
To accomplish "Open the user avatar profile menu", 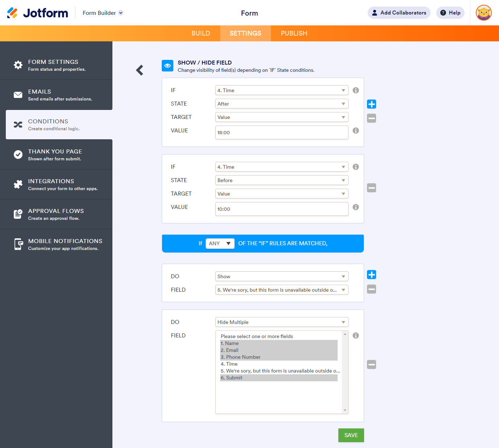I will 484,13.
